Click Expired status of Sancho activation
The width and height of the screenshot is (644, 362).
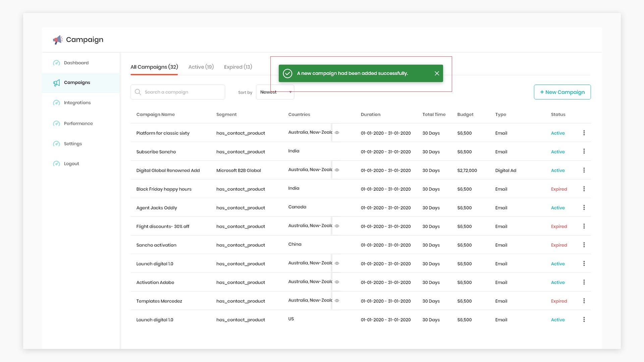coord(559,245)
